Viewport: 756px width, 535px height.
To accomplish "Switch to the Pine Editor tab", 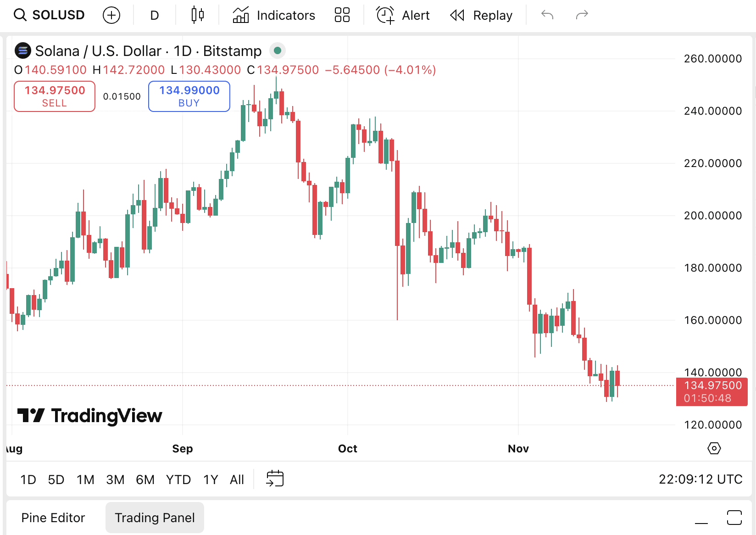I will click(x=53, y=518).
